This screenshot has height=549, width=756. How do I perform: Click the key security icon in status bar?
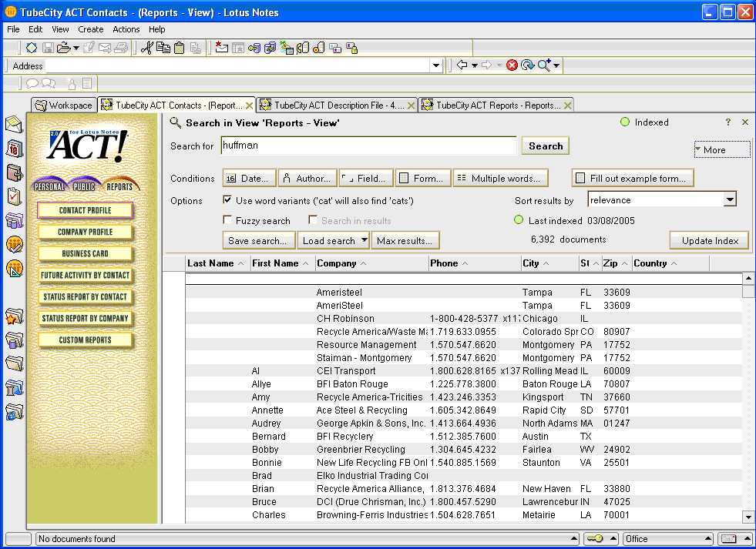coord(595,538)
